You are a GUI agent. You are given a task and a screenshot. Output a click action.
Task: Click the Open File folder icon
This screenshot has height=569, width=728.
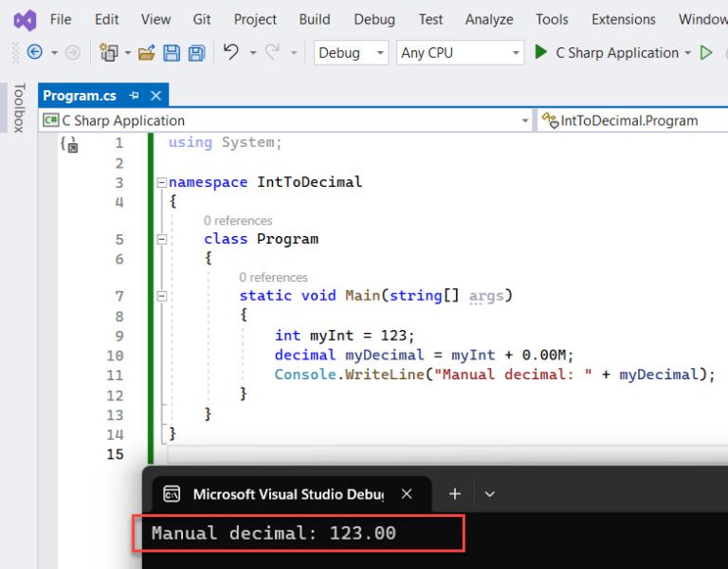[146, 53]
